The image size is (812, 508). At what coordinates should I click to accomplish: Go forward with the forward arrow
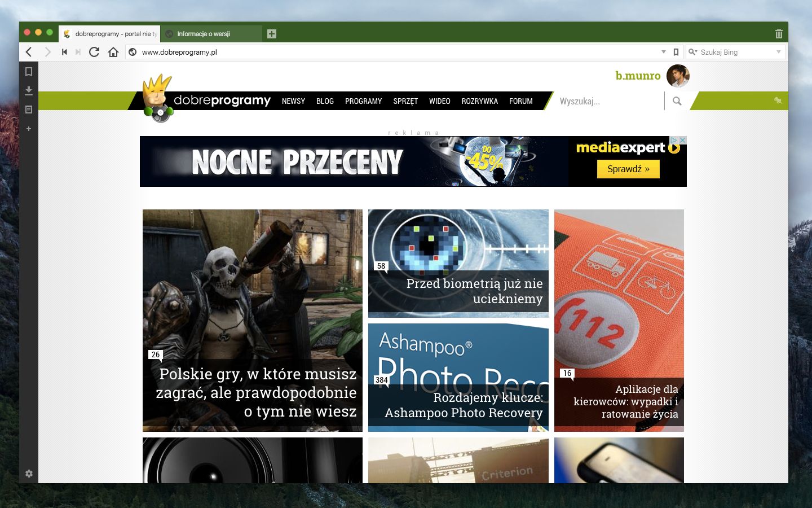click(47, 52)
